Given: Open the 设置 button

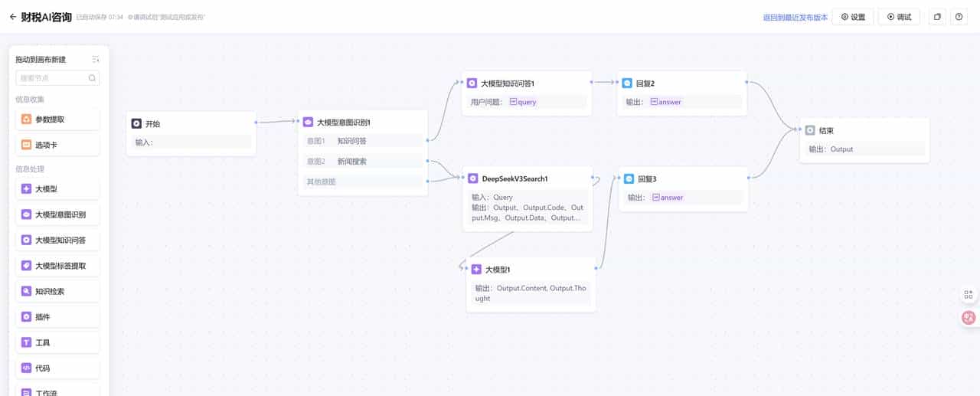Looking at the screenshot, I should pos(853,17).
